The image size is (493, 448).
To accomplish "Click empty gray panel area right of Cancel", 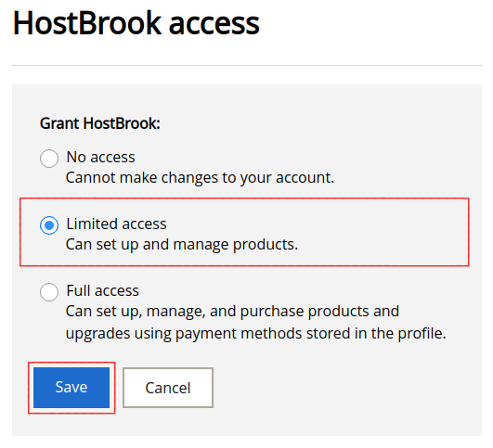I will 346,388.
